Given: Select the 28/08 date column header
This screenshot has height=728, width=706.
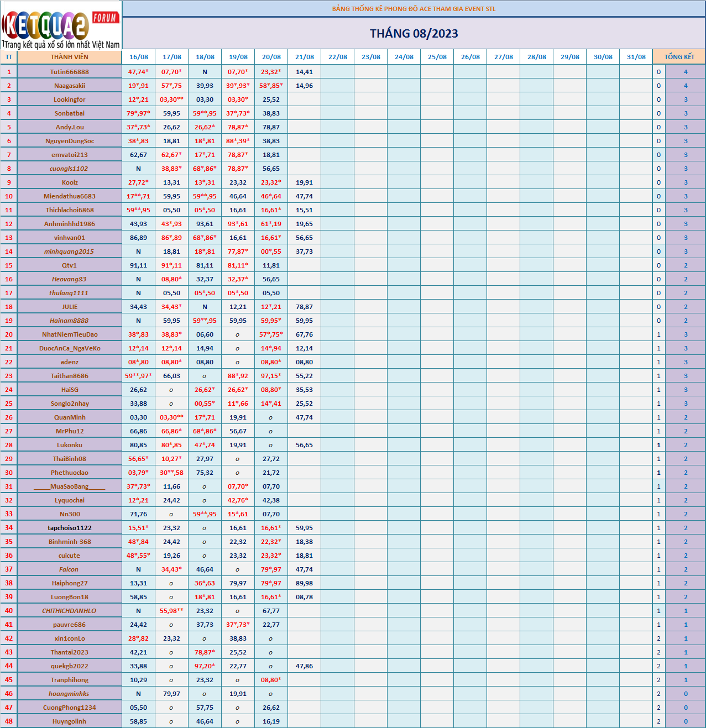Looking at the screenshot, I should pos(537,57).
